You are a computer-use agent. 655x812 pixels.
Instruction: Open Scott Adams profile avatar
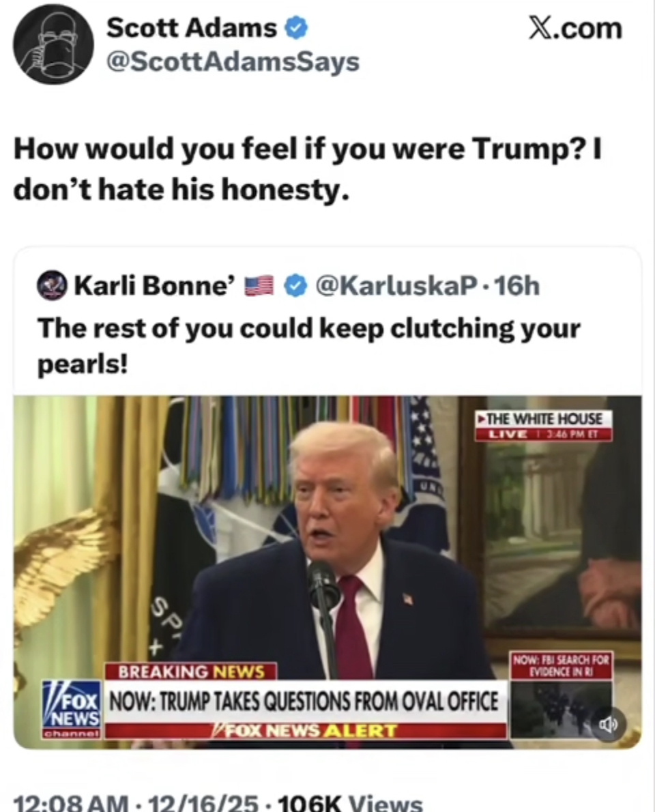54,44
